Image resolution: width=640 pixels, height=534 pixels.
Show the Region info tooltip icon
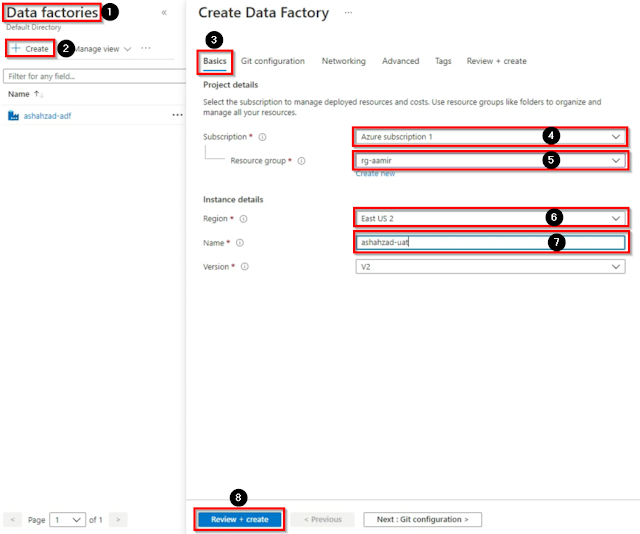[x=243, y=219]
